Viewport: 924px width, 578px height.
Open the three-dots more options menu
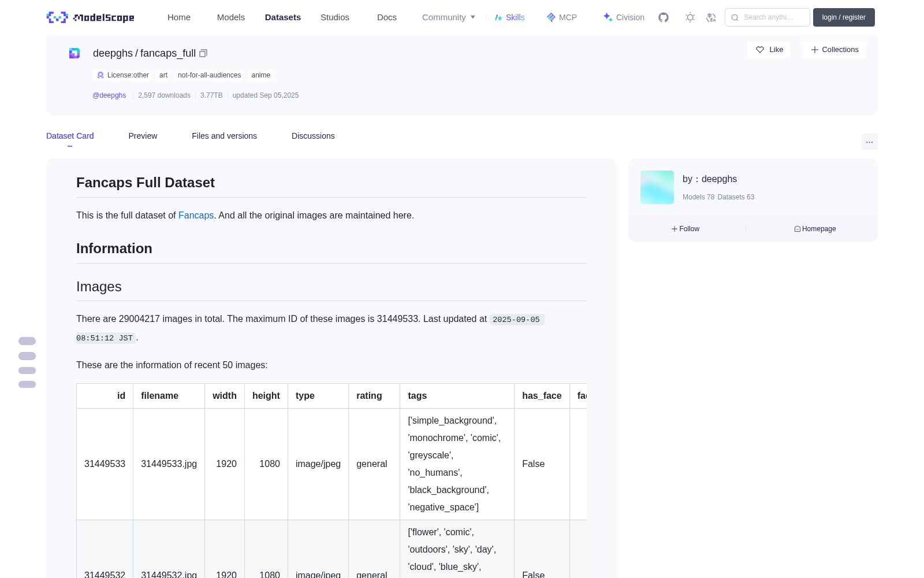(870, 142)
